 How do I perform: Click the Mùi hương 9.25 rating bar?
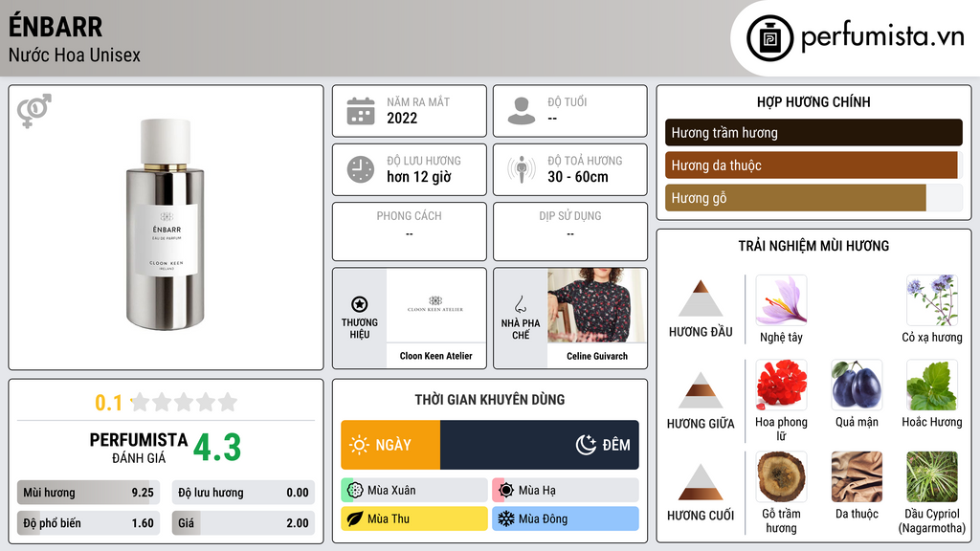pos(88,493)
